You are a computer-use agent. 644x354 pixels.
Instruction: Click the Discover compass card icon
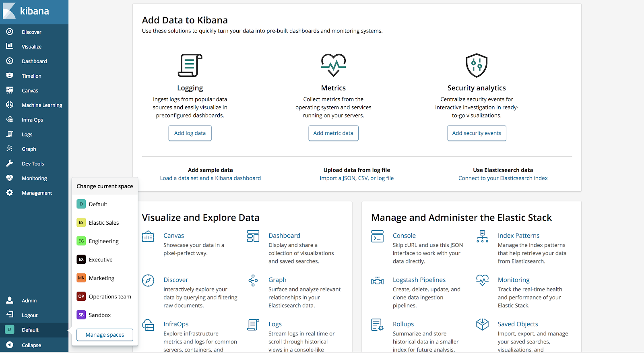(148, 280)
